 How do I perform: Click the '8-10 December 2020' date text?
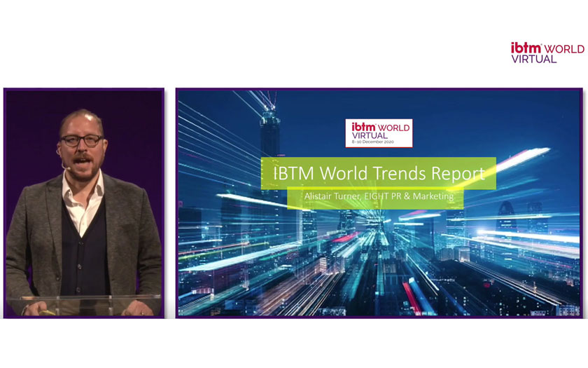click(372, 142)
